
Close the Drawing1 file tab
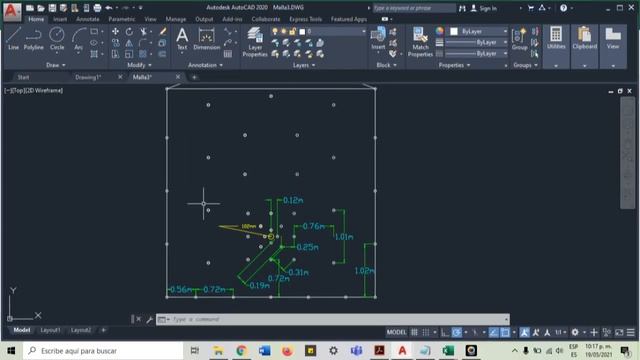pyautogui.click(x=120, y=77)
